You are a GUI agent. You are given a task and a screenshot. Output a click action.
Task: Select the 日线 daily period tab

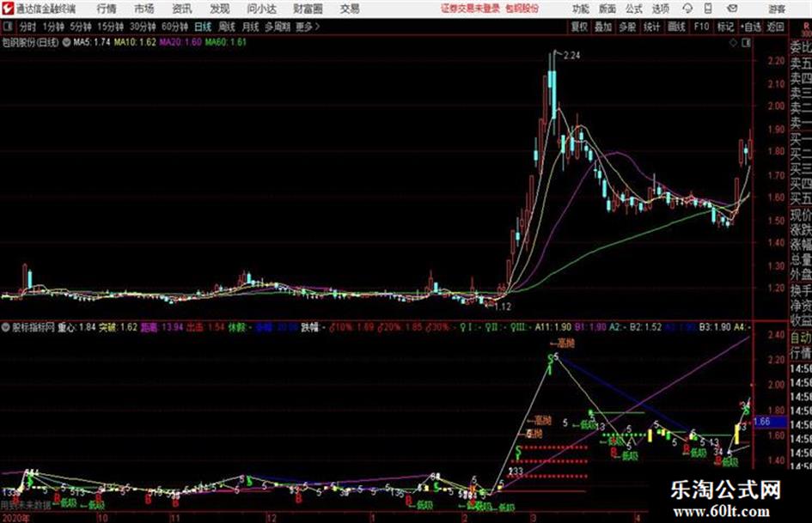point(203,27)
